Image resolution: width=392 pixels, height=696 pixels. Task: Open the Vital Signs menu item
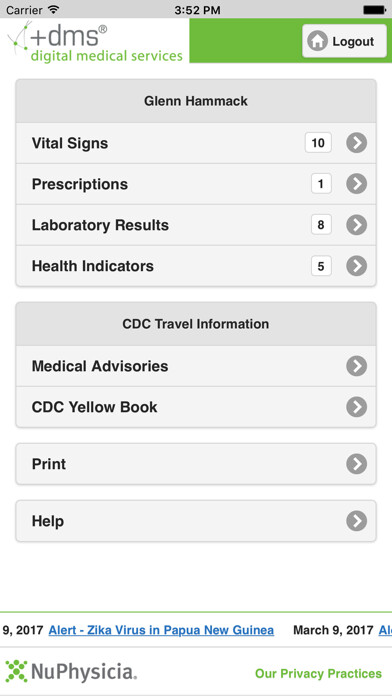(196, 143)
